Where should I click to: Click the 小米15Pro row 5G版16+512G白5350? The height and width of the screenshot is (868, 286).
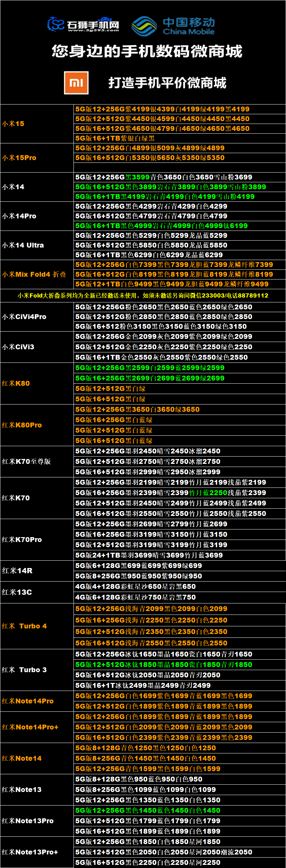click(x=180, y=158)
